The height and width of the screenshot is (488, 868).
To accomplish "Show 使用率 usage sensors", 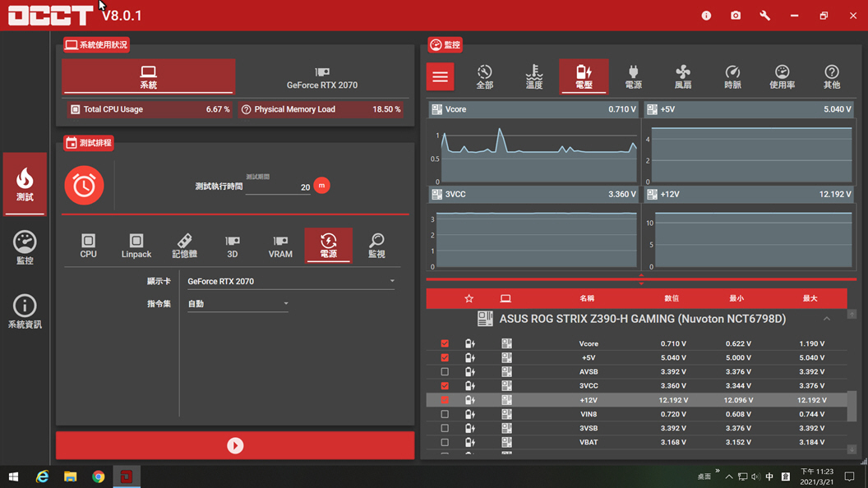I will tap(783, 77).
